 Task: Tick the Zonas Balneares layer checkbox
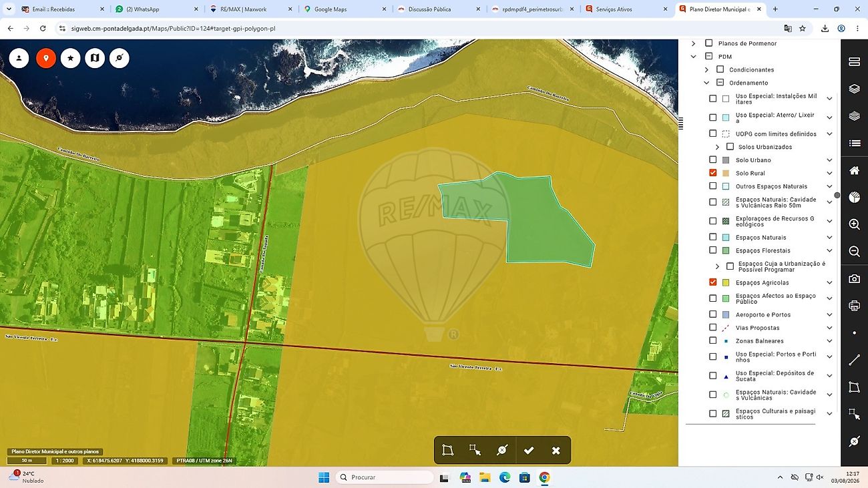tap(713, 340)
